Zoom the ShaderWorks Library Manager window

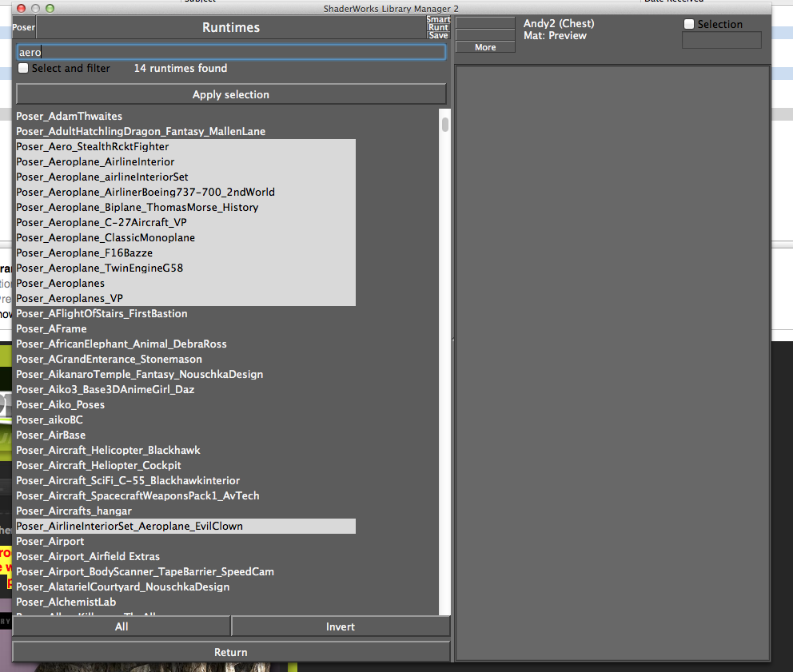(50, 8)
